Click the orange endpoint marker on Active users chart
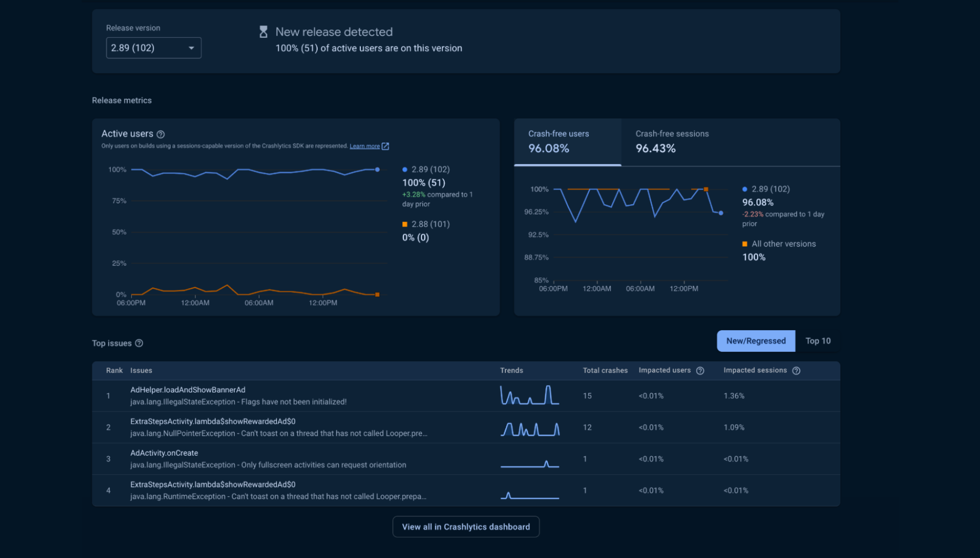 [x=377, y=294]
